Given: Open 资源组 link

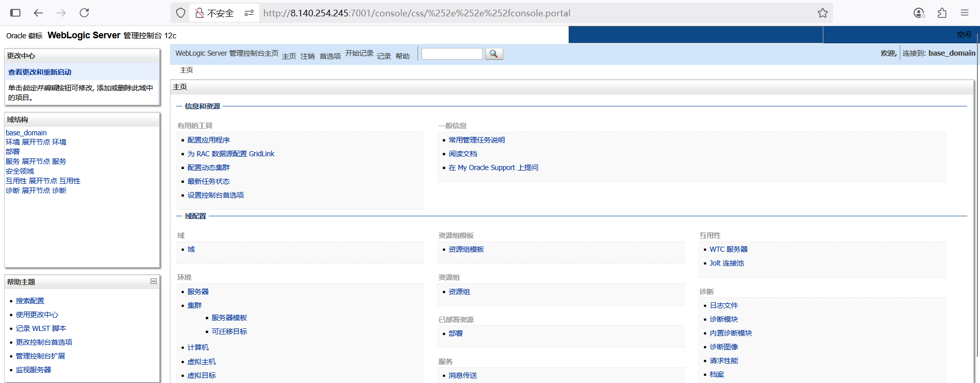Looking at the screenshot, I should [459, 292].
